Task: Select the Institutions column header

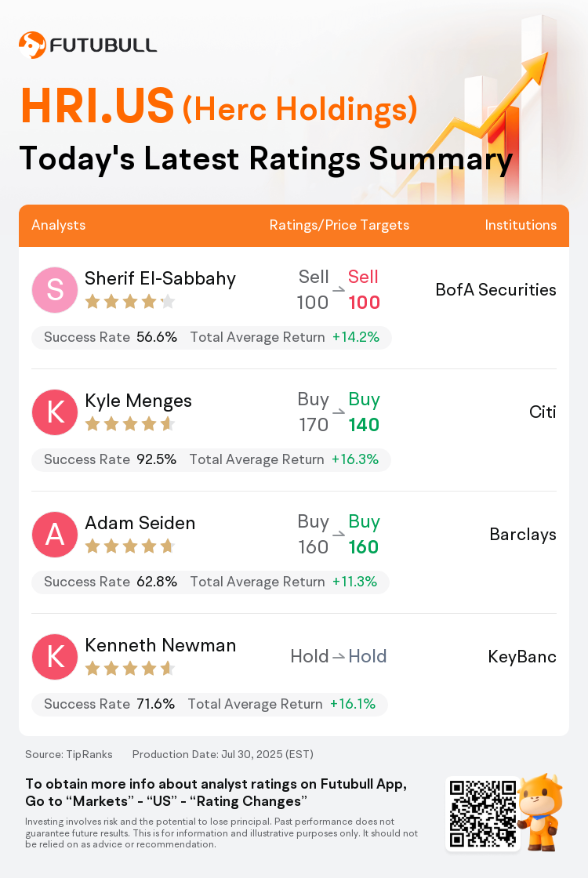Action: 521,225
